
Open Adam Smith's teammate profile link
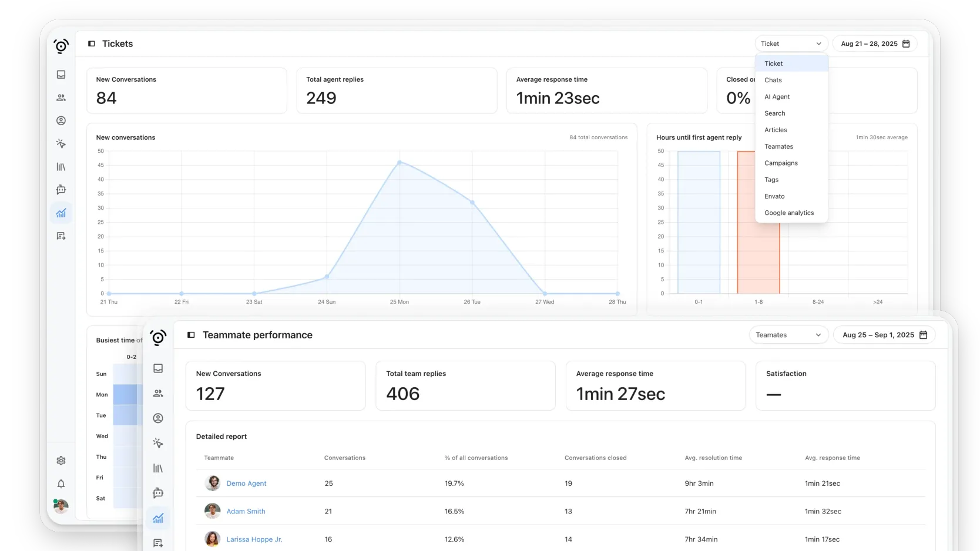(246, 512)
